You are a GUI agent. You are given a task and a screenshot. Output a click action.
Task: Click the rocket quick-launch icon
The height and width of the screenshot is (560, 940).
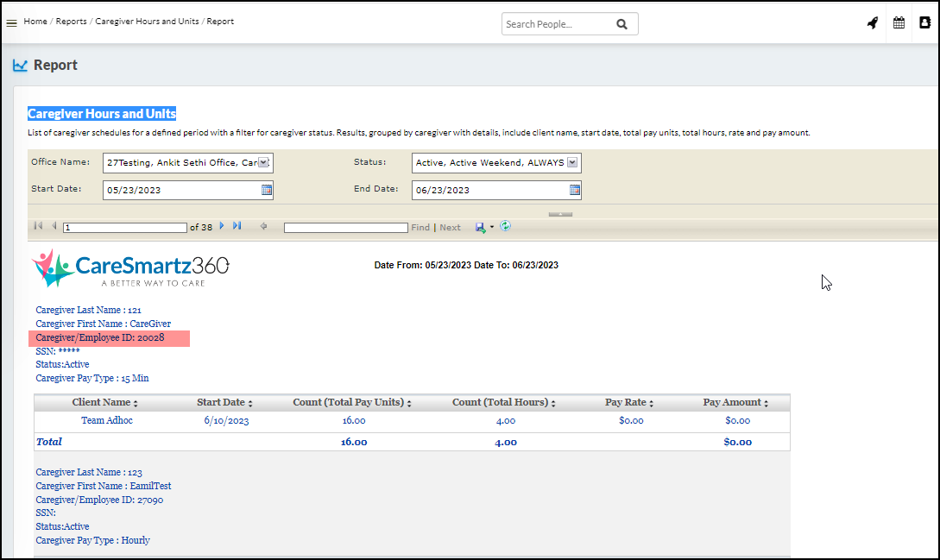click(x=873, y=23)
